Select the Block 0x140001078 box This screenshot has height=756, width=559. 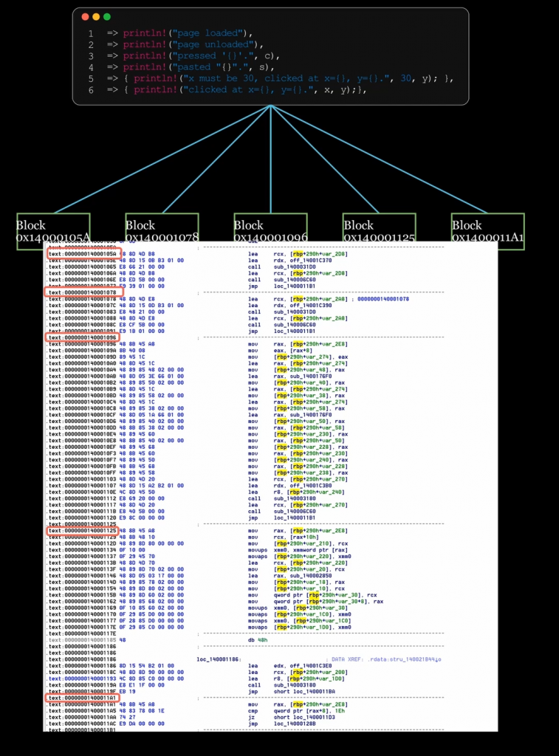162,227
